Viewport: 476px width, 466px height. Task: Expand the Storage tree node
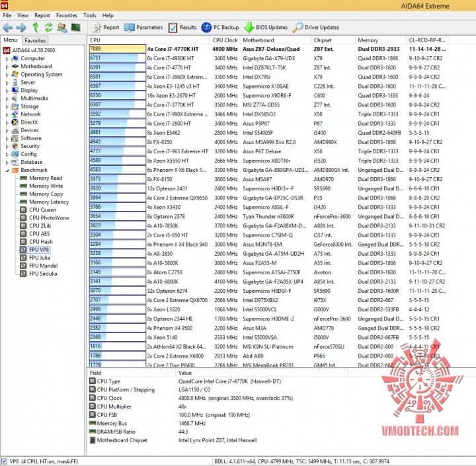coord(7,106)
